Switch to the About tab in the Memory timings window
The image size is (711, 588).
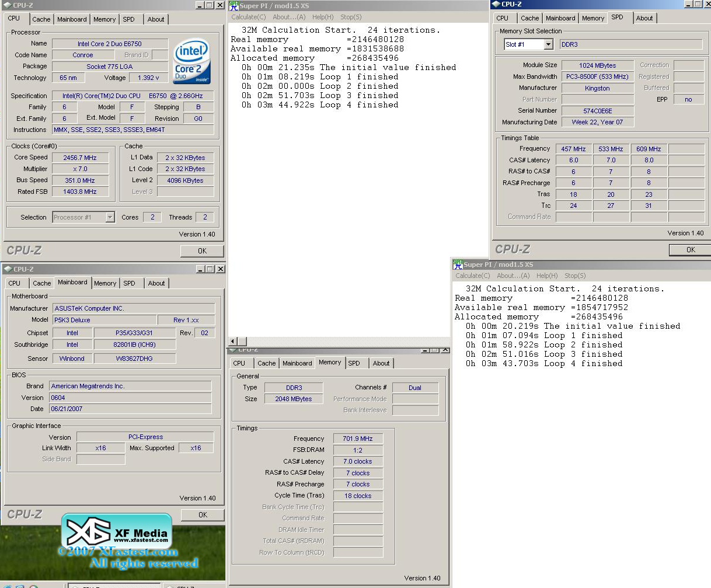[x=381, y=363]
